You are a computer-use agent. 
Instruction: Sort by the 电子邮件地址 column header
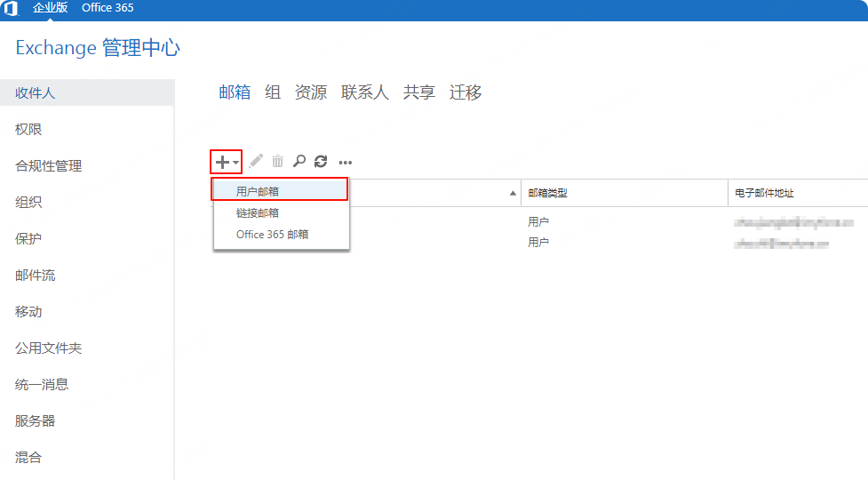pos(798,193)
